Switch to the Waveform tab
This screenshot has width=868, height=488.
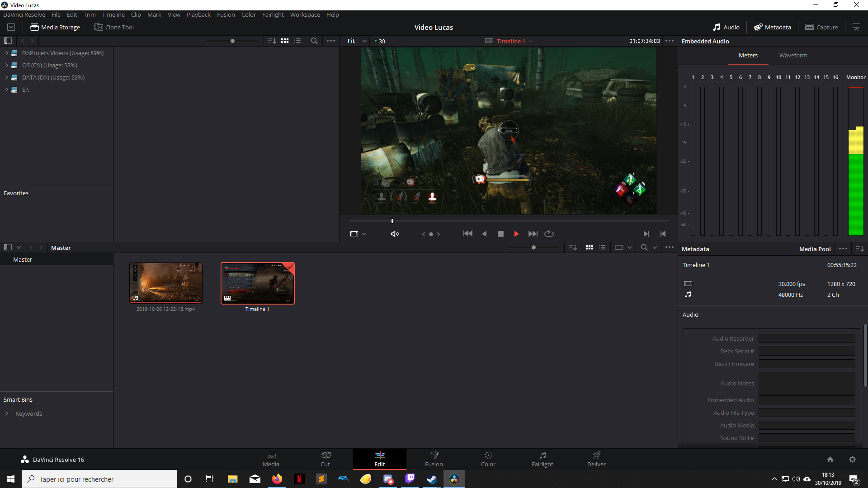(793, 55)
